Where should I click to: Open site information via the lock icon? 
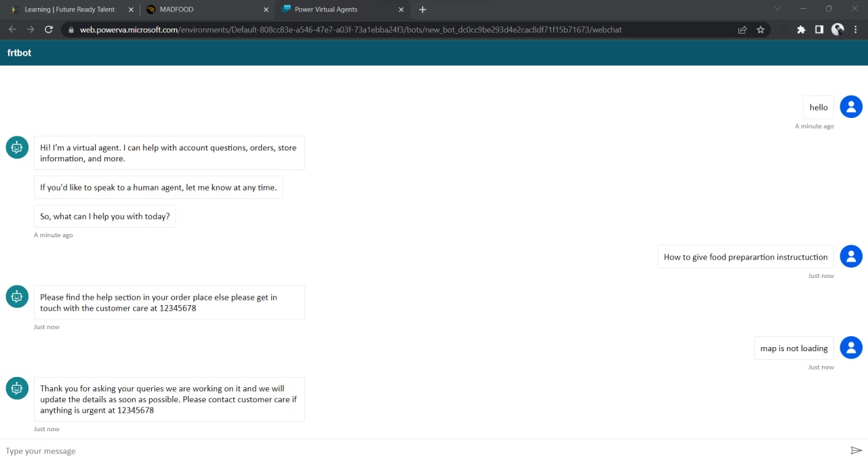point(71,30)
